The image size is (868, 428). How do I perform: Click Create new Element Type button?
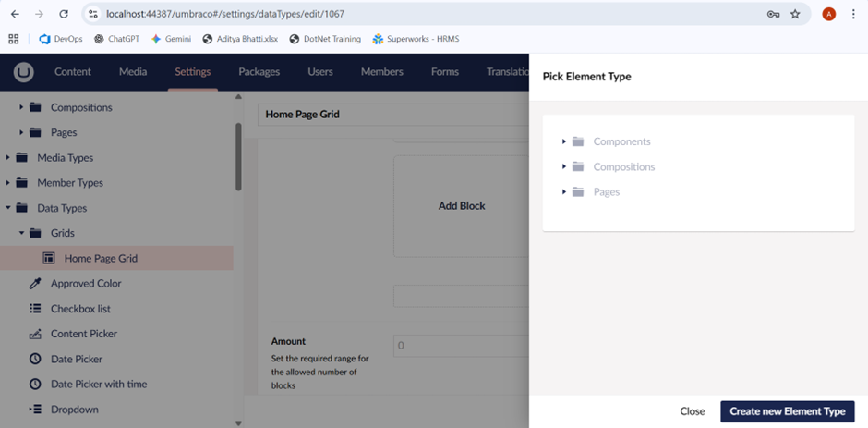click(787, 411)
